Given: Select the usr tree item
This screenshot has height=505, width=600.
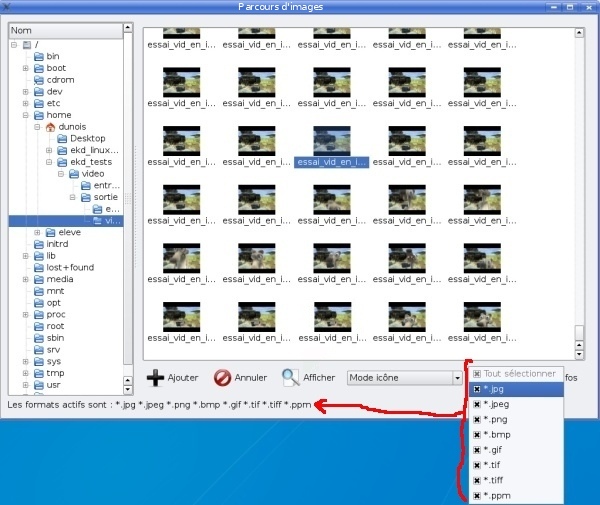Looking at the screenshot, I should (x=53, y=385).
